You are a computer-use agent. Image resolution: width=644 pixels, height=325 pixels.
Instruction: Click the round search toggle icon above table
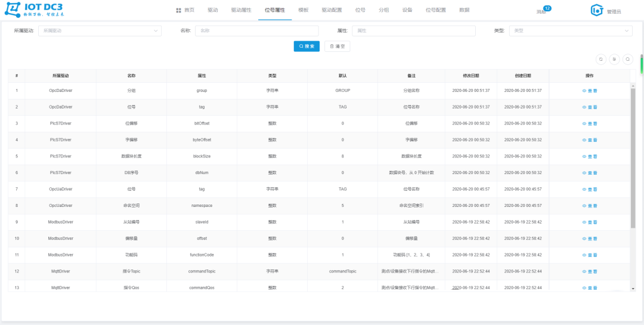coord(628,59)
